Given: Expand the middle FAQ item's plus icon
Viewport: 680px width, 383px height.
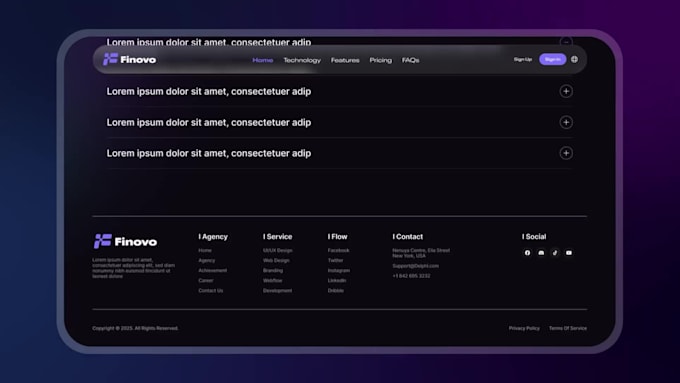Looking at the screenshot, I should (566, 122).
